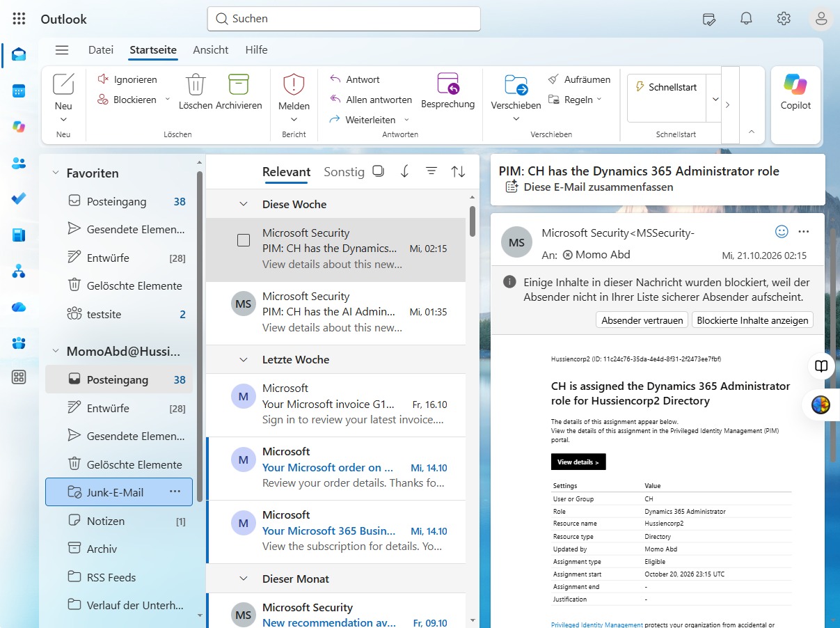This screenshot has height=628, width=840.
Task: Click Allen antworten in the ribbon
Action: coord(371,100)
